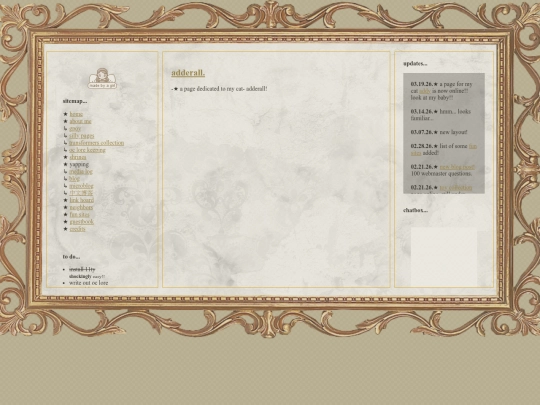The image size is (540, 405).
Task: Open the microblog link
Action: 81,186
